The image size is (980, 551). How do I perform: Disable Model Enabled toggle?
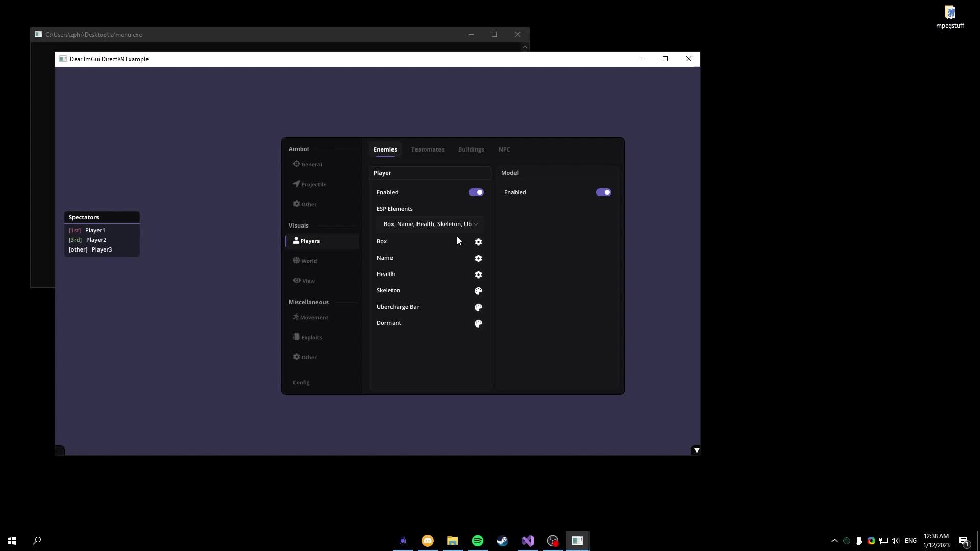[x=603, y=192]
